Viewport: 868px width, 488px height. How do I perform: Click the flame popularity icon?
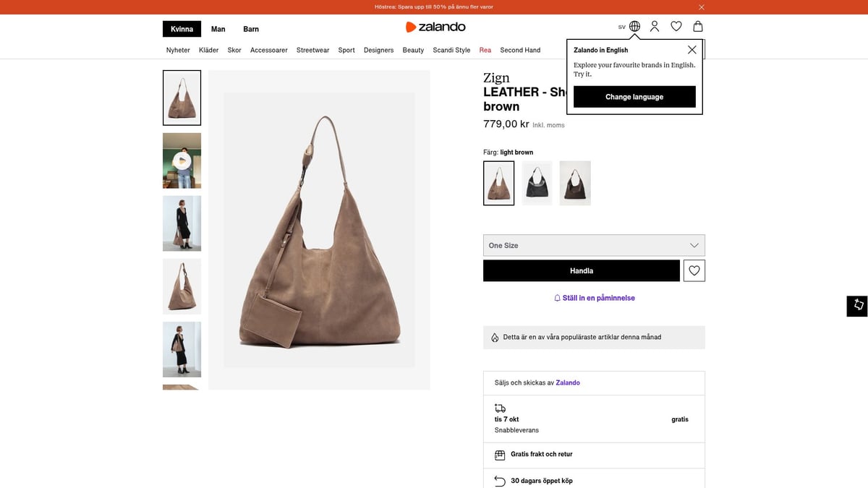click(495, 338)
